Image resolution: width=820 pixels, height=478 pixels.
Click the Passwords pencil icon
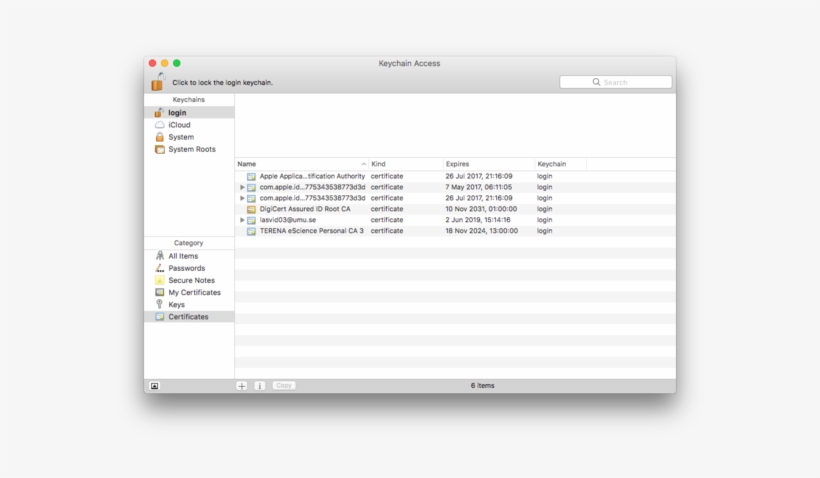coord(160,268)
